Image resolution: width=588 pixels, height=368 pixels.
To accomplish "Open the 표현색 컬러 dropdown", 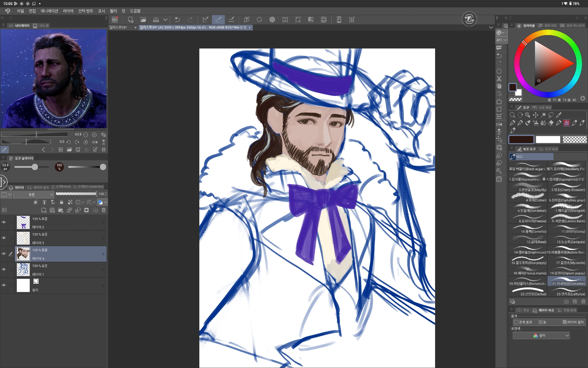I will click(541, 336).
